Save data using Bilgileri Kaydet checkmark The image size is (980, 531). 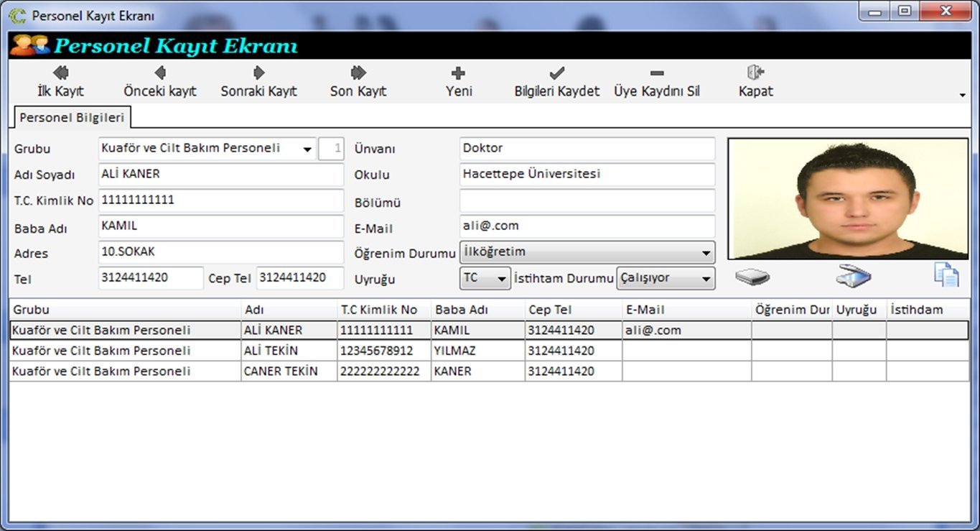coord(556,73)
